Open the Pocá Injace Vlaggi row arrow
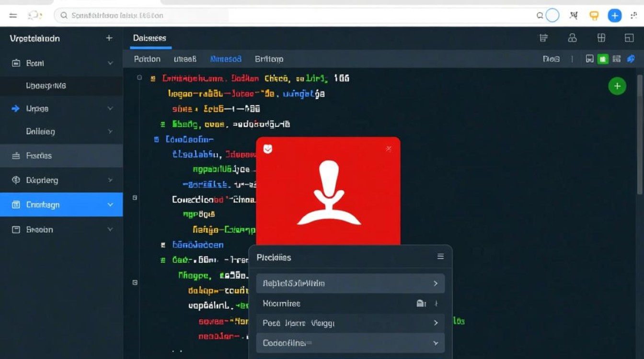The height and width of the screenshot is (359, 644). 436,323
